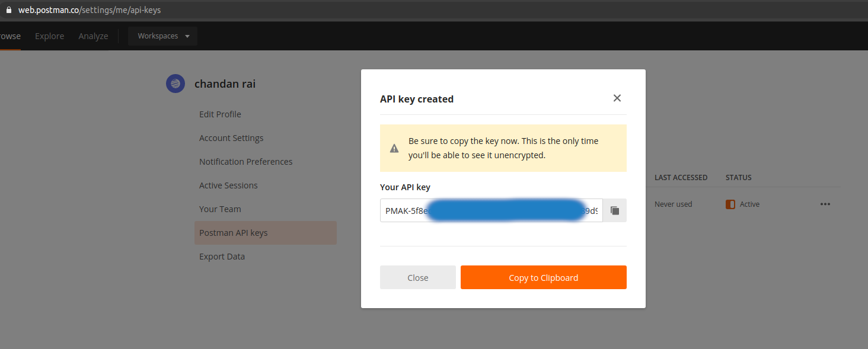Screen dimensions: 868x349
Task: Select Postman API keys menu item
Action: (266, 233)
